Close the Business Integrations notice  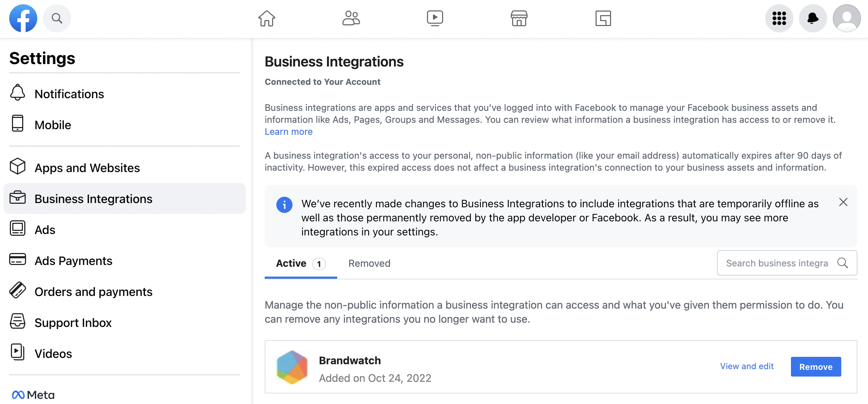click(843, 201)
